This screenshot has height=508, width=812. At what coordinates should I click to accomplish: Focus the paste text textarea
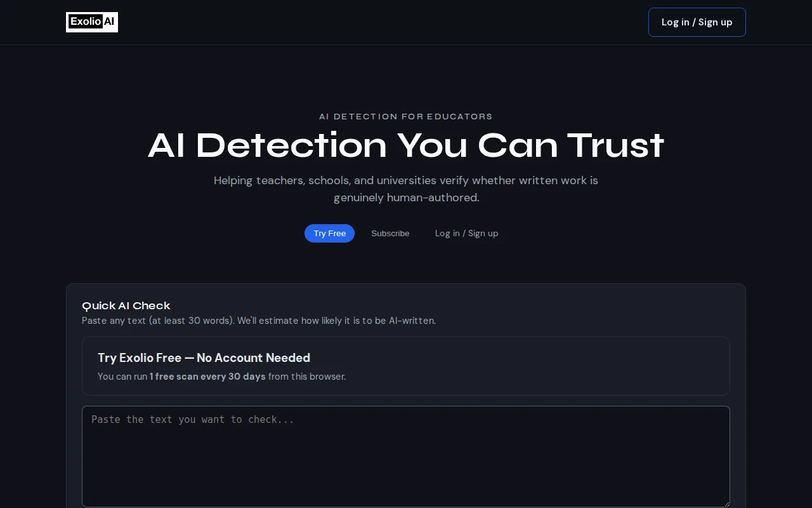(406, 457)
